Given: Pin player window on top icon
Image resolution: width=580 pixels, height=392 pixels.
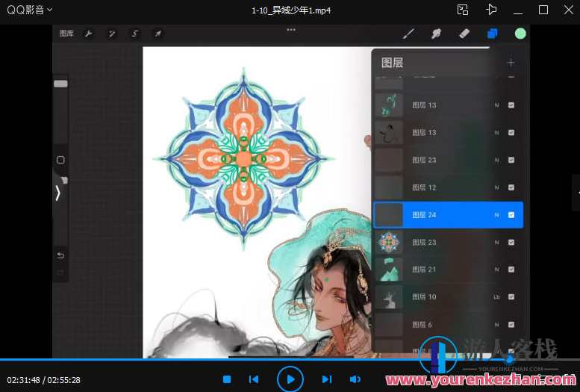Looking at the screenshot, I should tap(491, 10).
